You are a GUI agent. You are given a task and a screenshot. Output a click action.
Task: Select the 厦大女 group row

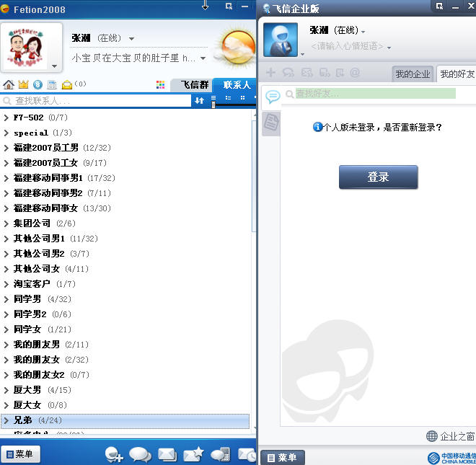coord(125,405)
